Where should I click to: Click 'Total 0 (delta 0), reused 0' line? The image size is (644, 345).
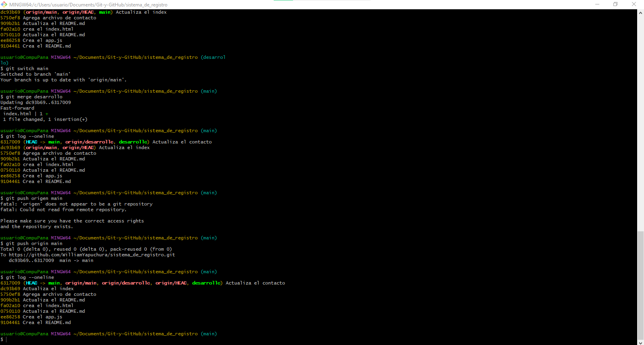[x=86, y=249]
